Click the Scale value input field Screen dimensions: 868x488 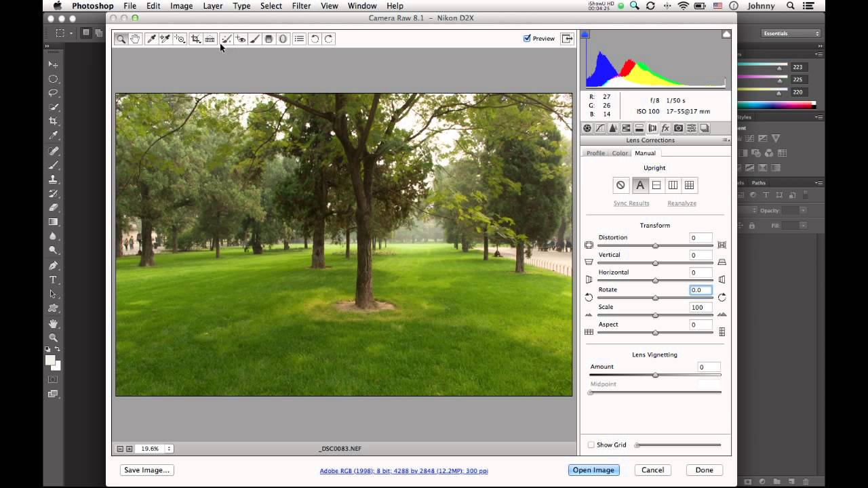pyautogui.click(x=701, y=307)
